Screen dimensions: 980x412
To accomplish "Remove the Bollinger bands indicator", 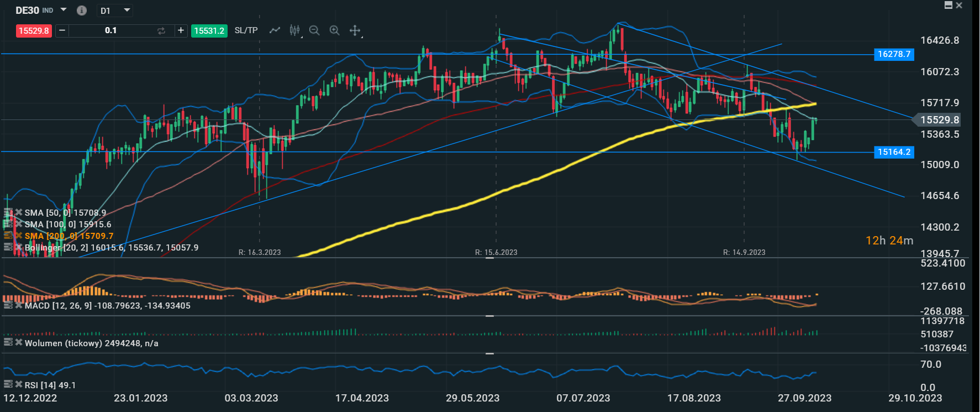I will pos(19,247).
